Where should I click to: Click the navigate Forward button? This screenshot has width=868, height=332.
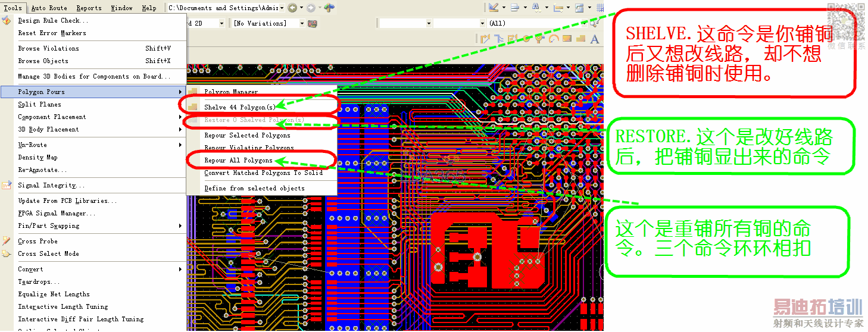(311, 8)
